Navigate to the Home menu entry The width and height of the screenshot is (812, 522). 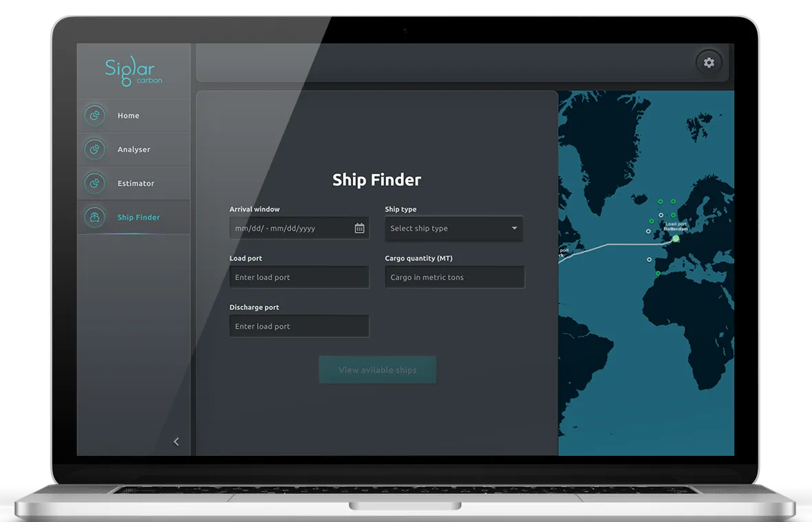click(128, 115)
